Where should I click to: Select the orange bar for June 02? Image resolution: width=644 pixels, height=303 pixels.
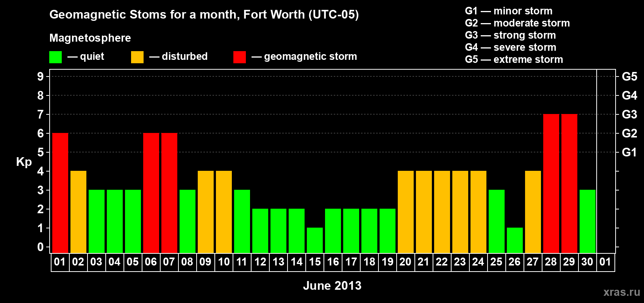[78, 212]
